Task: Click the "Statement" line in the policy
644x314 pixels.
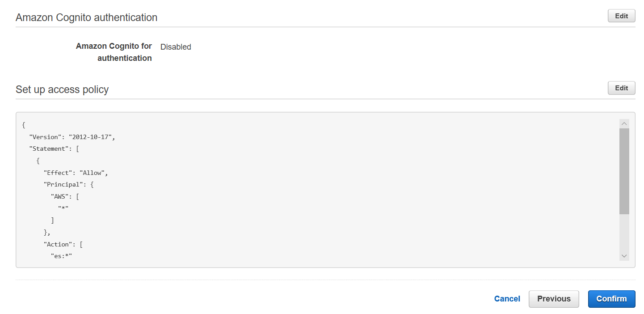Action: (54, 149)
